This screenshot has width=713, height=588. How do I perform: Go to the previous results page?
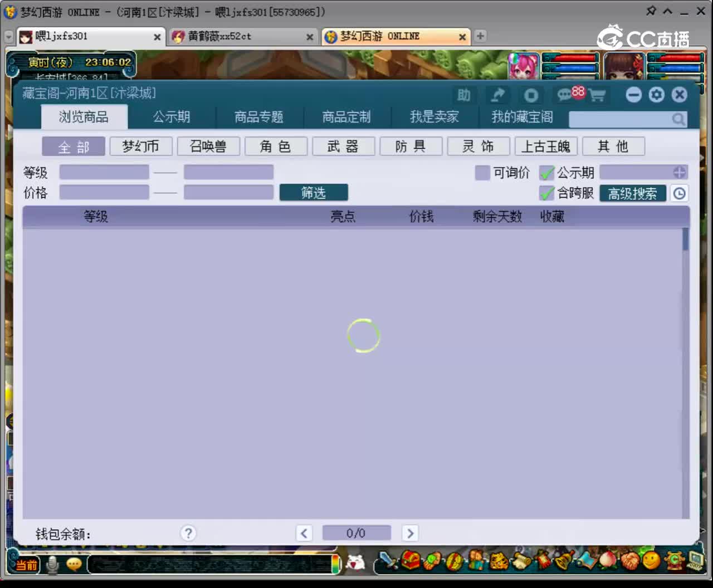(x=304, y=533)
